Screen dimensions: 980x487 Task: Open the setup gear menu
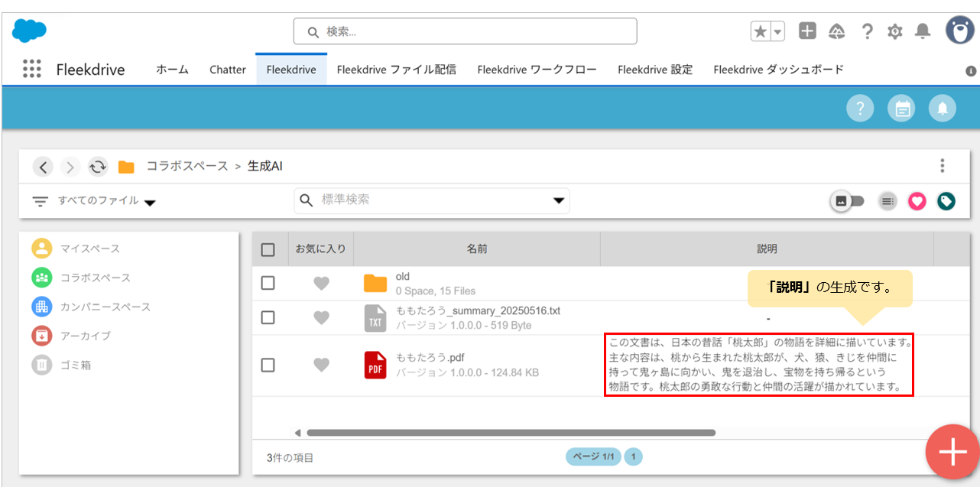[895, 31]
